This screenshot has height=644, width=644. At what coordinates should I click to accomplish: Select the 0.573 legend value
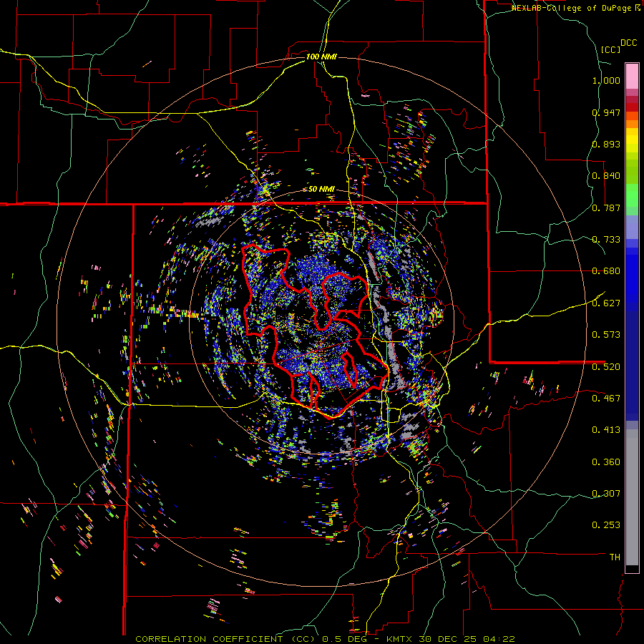click(606, 335)
